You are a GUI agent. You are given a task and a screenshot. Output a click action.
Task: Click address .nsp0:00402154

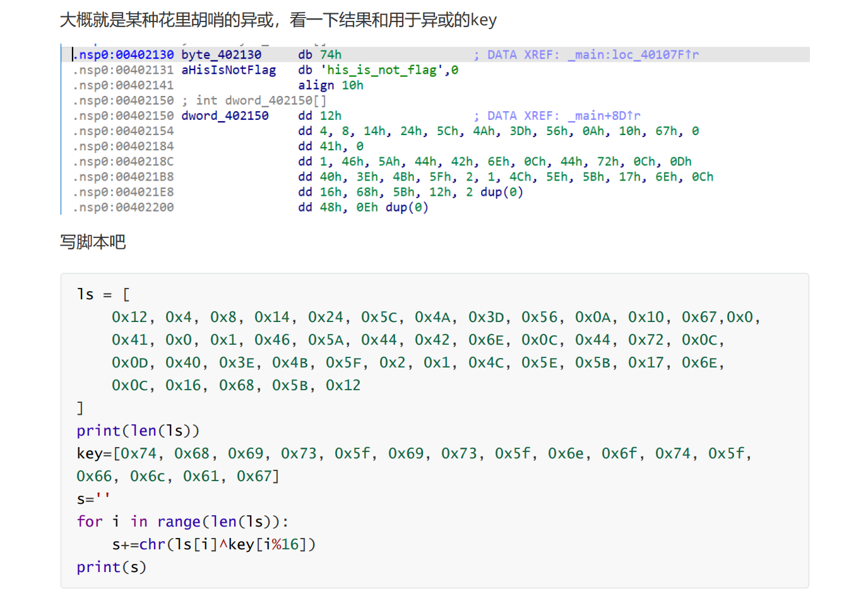pyautogui.click(x=124, y=131)
